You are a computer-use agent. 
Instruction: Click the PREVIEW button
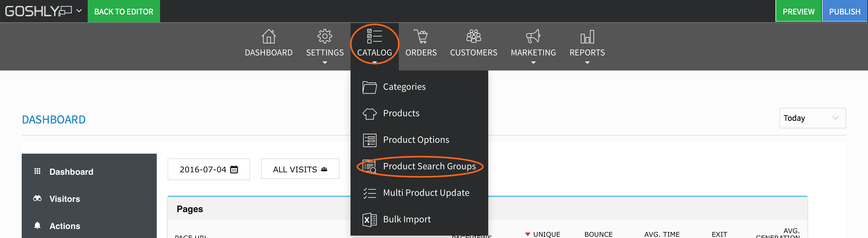coord(798,11)
